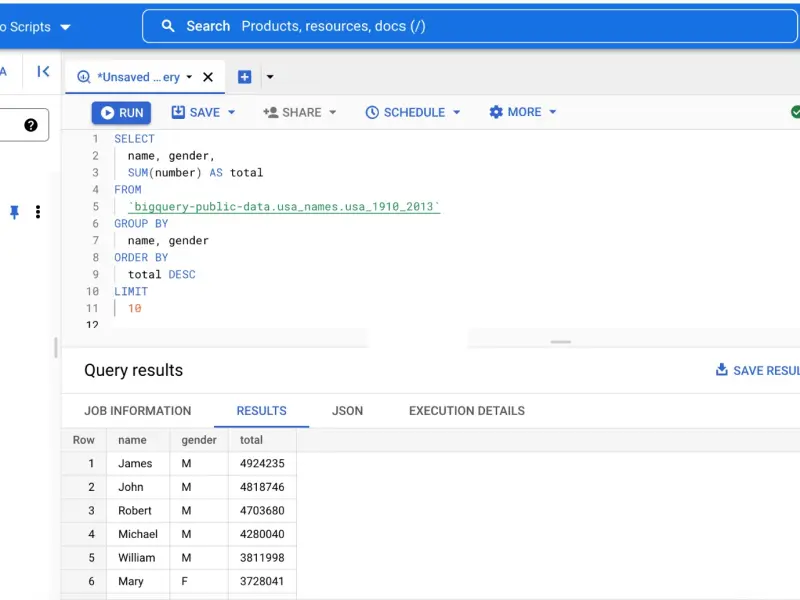The image size is (800, 600).
Task: Expand the new tab options dropdown arrow
Action: (270, 77)
